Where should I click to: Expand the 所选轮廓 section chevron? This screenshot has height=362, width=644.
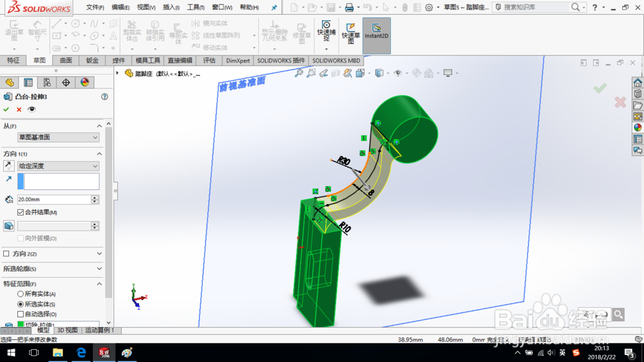click(99, 269)
